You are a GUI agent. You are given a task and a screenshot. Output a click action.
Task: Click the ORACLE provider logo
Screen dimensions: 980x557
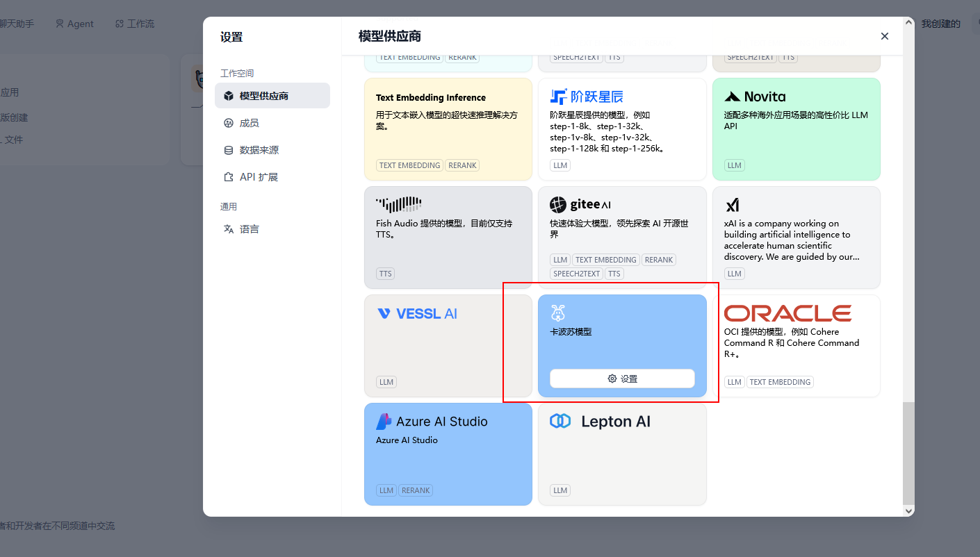pyautogui.click(x=787, y=313)
